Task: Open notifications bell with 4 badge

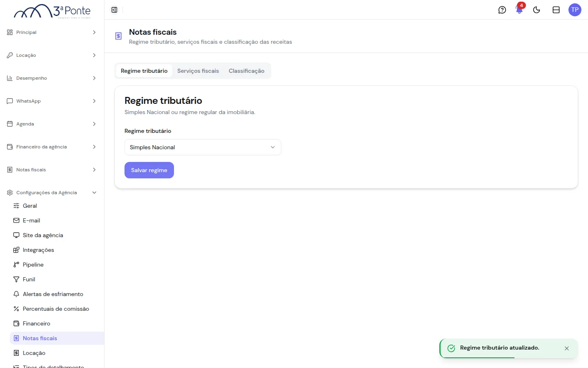Action: (519, 10)
